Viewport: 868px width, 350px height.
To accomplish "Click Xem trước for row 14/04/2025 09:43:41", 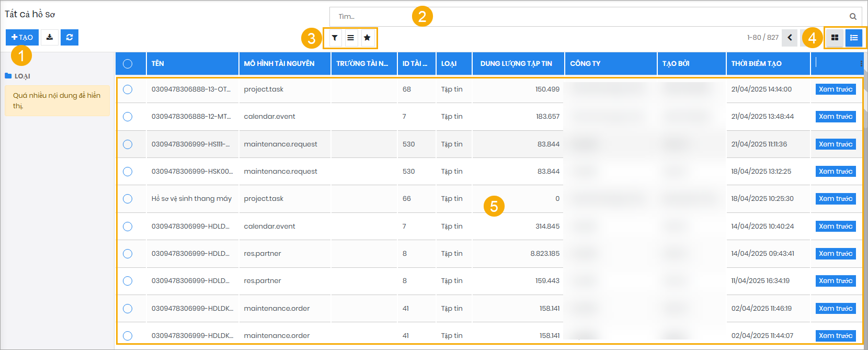I will tap(836, 254).
